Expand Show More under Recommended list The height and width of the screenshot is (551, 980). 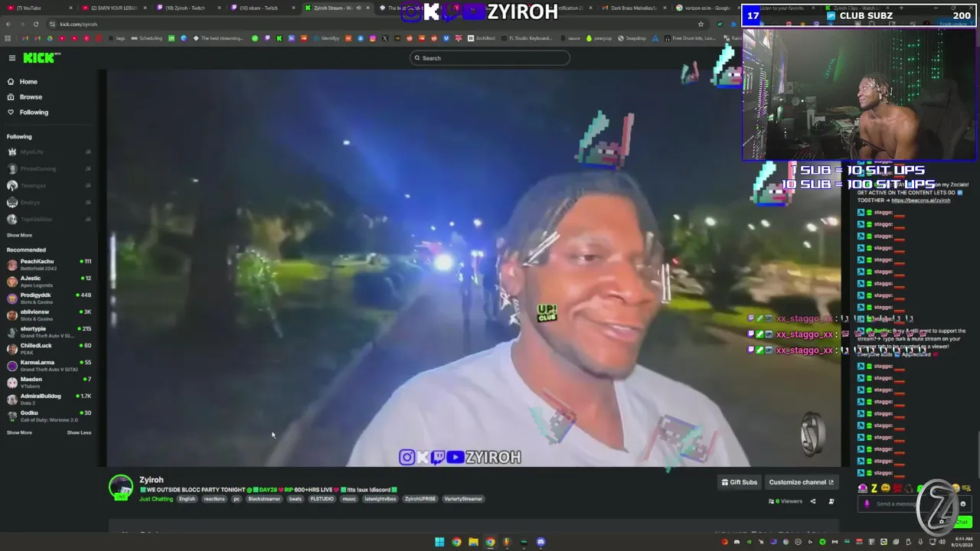click(19, 432)
